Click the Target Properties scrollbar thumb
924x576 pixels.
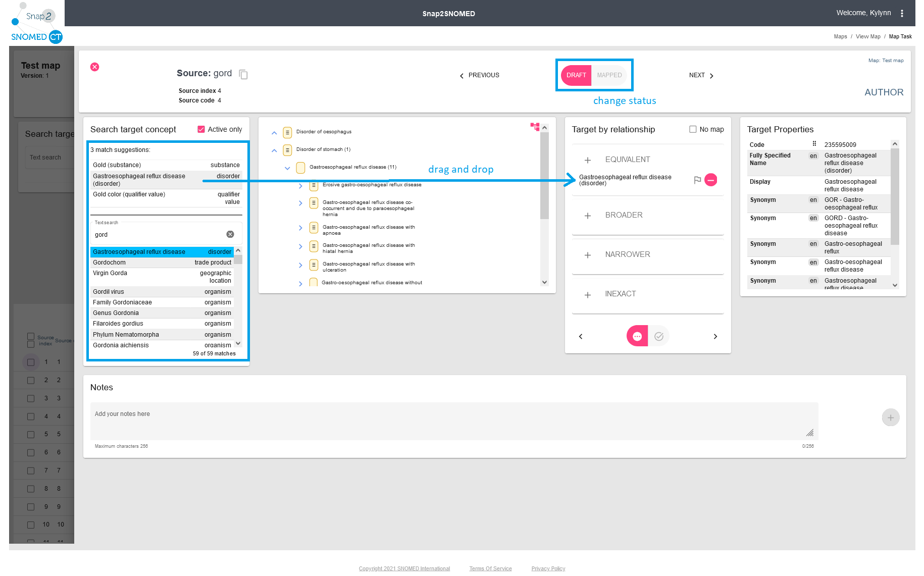(895, 197)
